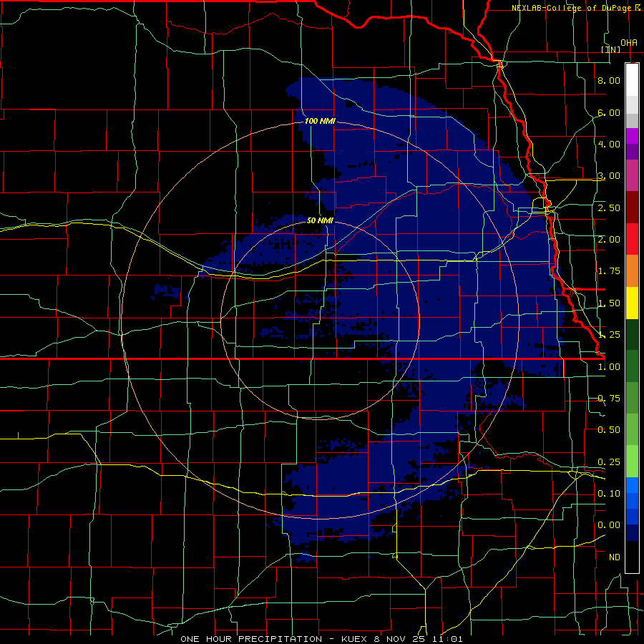
Task: Click the 1.25 scale label
Action: [609, 335]
